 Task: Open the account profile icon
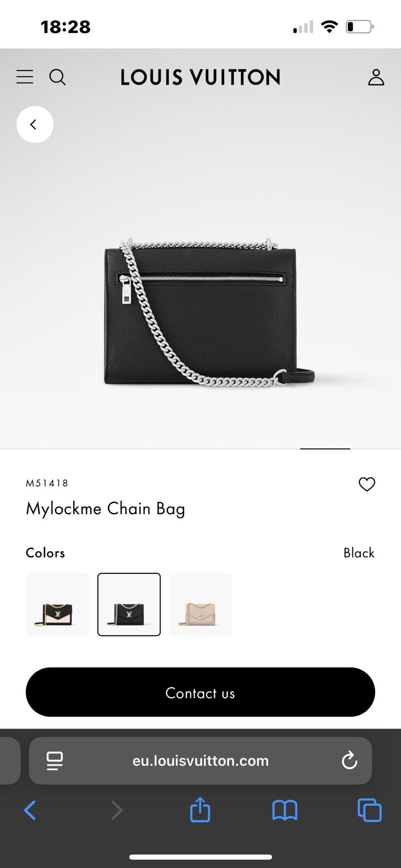click(376, 77)
